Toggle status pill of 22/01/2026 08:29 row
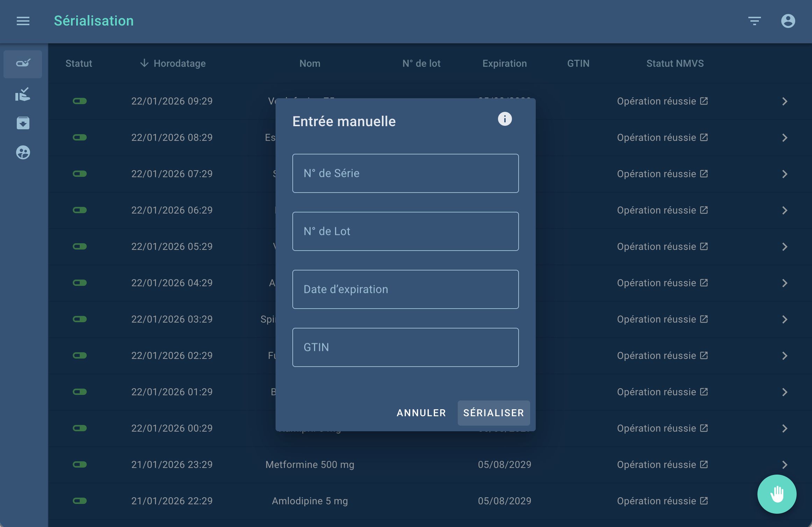Screen dimensions: 812x527 (x=80, y=137)
